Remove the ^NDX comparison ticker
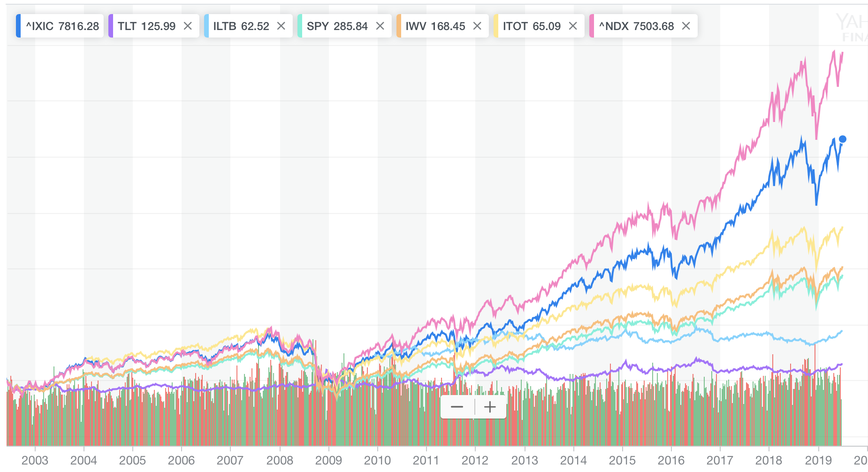The image size is (868, 472). [x=686, y=26]
